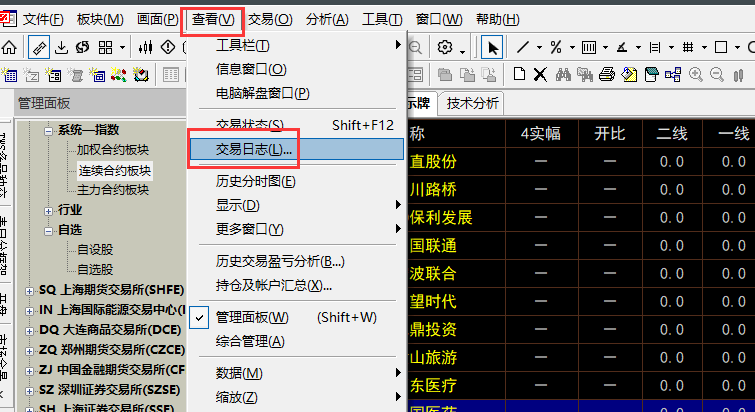Click the 4实幅 column header
This screenshot has width=755, height=412.
(541, 133)
